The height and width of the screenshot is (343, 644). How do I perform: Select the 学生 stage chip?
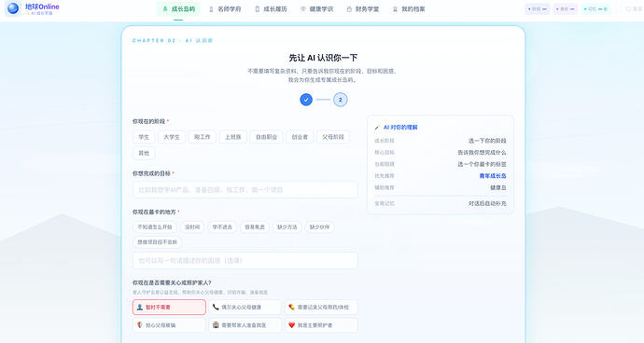click(x=144, y=137)
